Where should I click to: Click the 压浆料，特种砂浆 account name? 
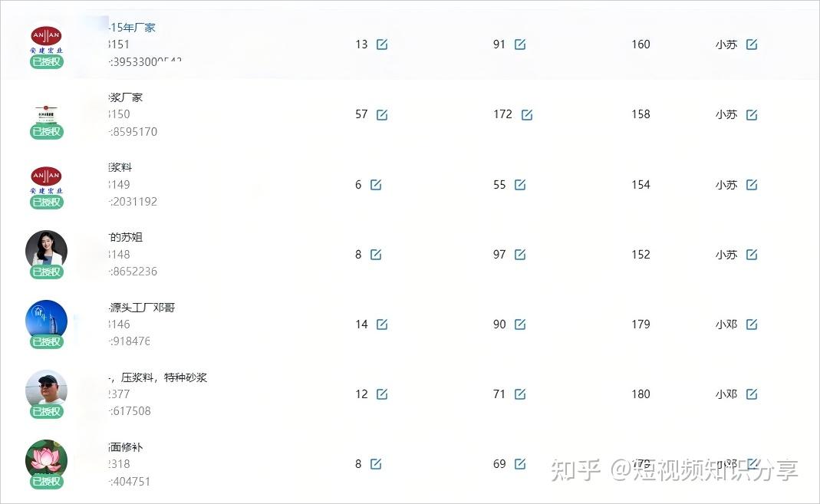tap(160, 377)
